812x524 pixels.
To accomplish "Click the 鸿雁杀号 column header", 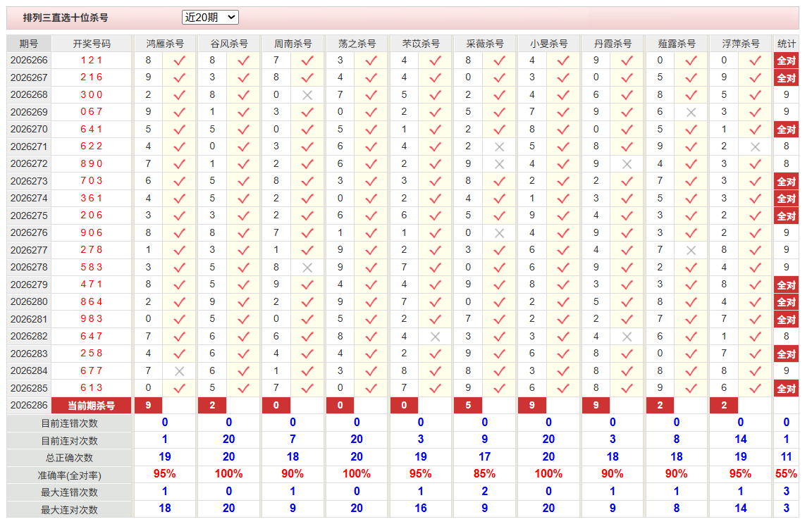I will pos(165,44).
